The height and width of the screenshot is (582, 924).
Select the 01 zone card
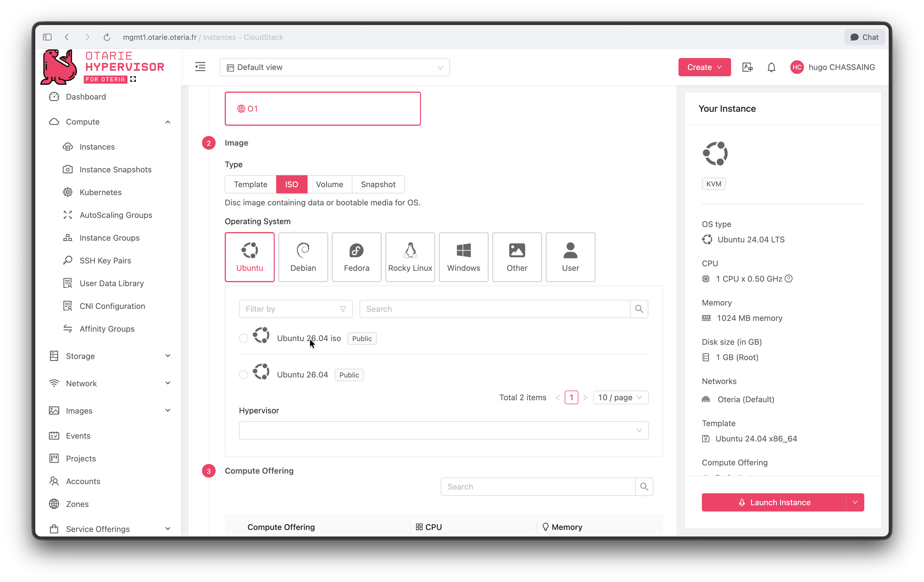(x=323, y=109)
